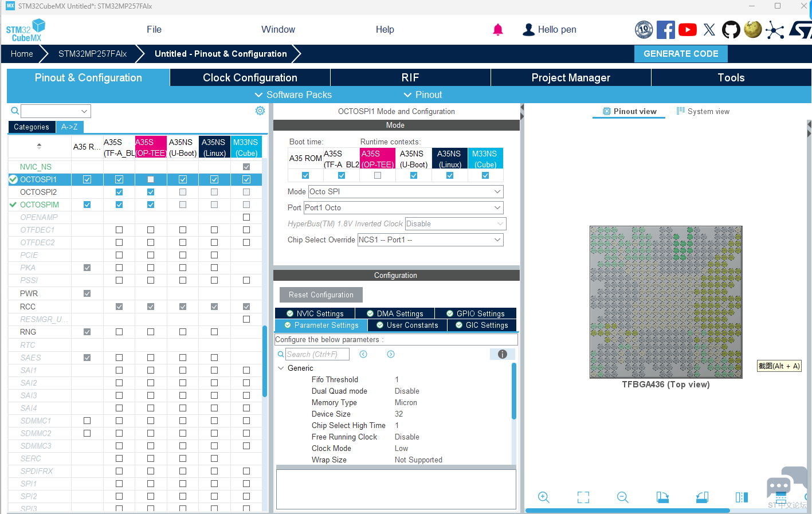Show the parameter info panel
The image size is (812, 514).
pos(503,354)
